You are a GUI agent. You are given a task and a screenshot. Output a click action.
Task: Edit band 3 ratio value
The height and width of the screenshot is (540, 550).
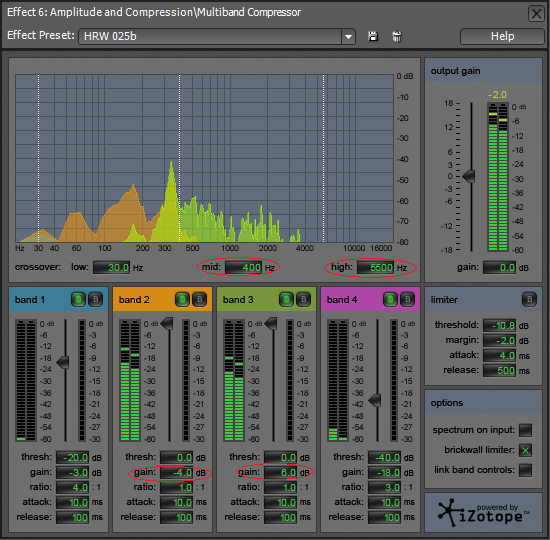tap(280, 487)
